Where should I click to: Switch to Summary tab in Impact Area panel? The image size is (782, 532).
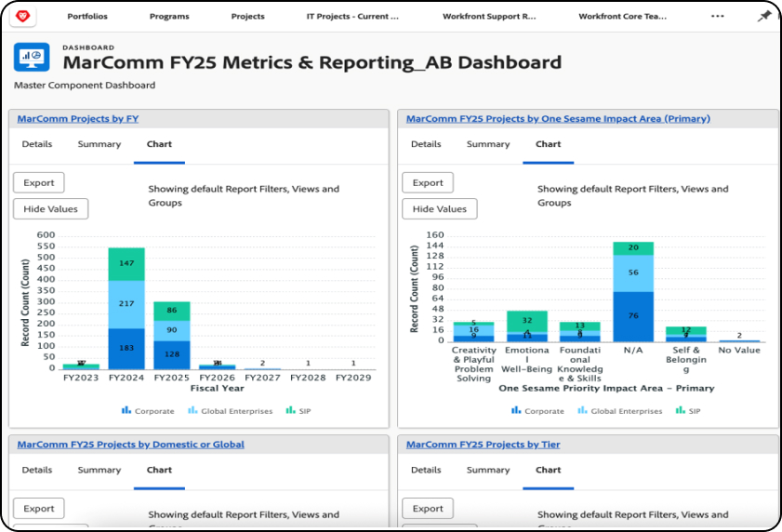tap(488, 144)
